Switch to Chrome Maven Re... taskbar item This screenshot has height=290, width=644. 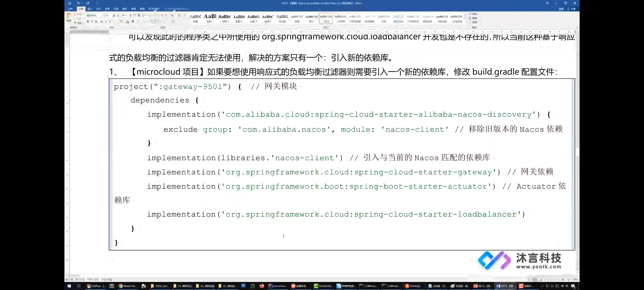(128, 286)
